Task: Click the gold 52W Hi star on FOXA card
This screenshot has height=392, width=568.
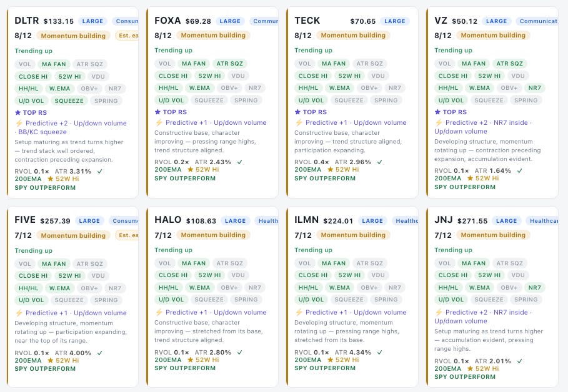Action: pyautogui.click(x=190, y=169)
